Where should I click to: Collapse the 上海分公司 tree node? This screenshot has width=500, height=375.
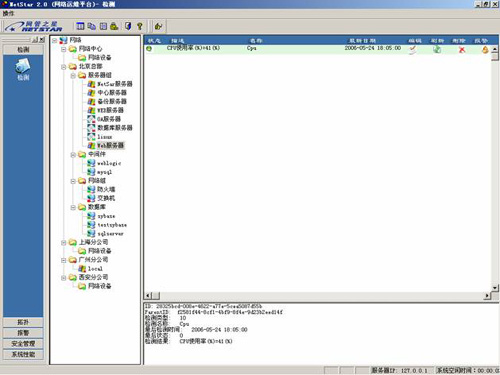click(x=64, y=243)
